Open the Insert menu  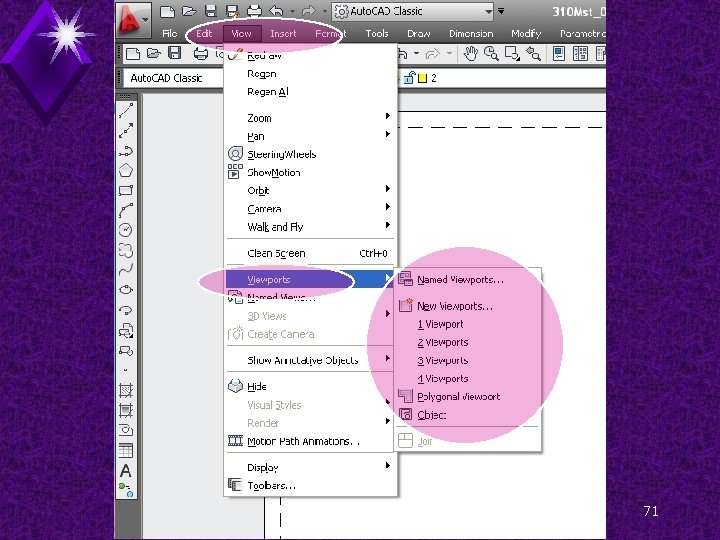(283, 34)
